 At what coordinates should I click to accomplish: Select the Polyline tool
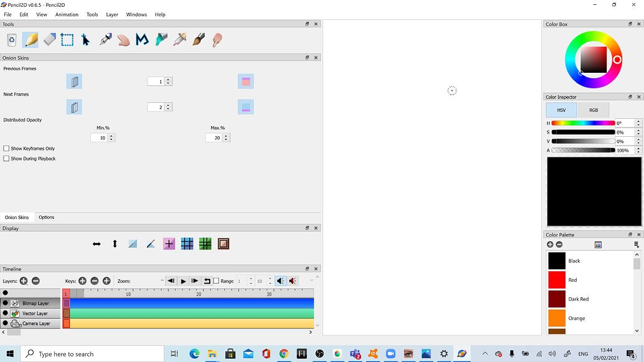142,40
